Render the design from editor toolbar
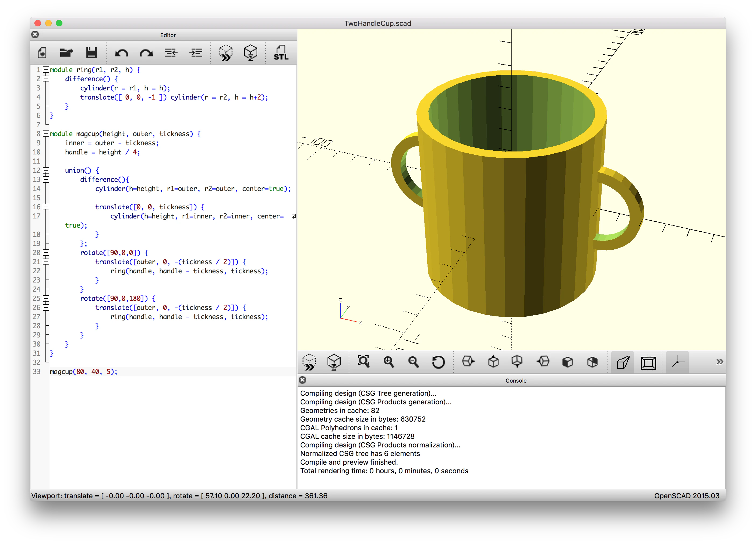The image size is (756, 544). (x=251, y=53)
